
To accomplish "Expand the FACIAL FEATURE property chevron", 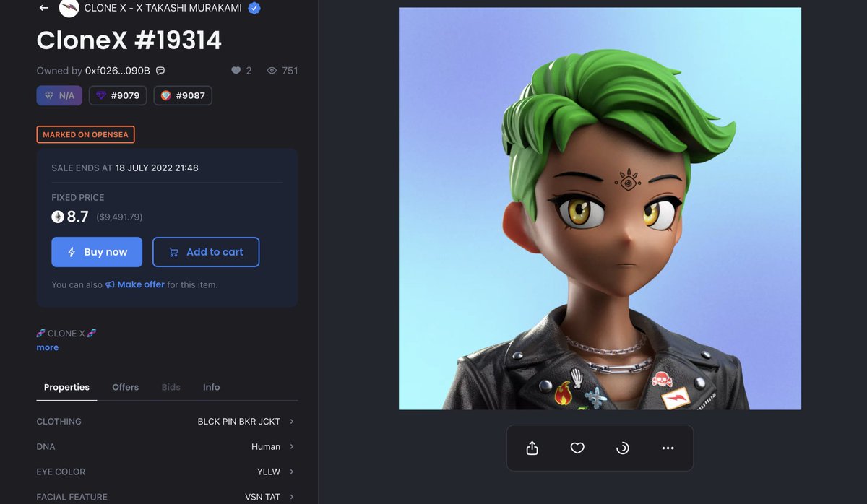I will 292,497.
